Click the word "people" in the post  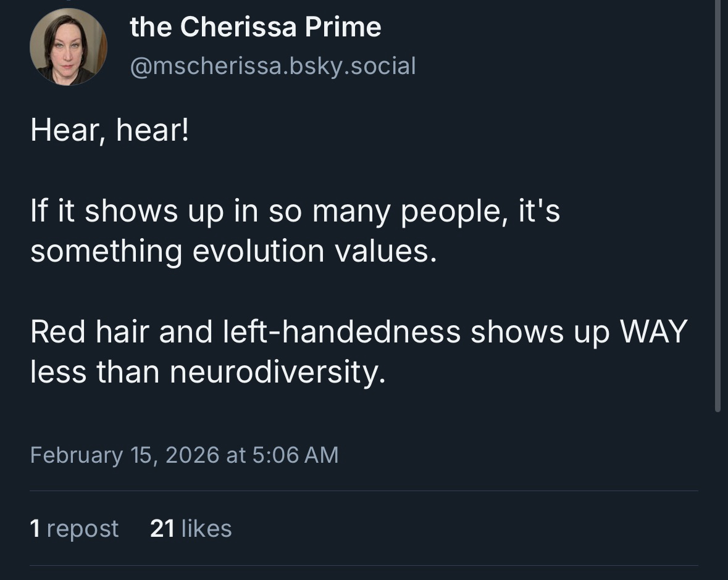pyautogui.click(x=449, y=212)
